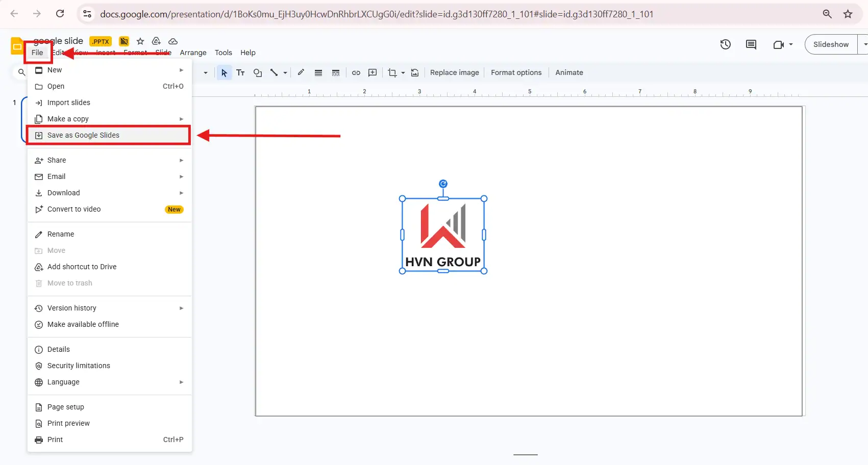Select Security limitations
868x465 pixels.
pyautogui.click(x=109, y=366)
